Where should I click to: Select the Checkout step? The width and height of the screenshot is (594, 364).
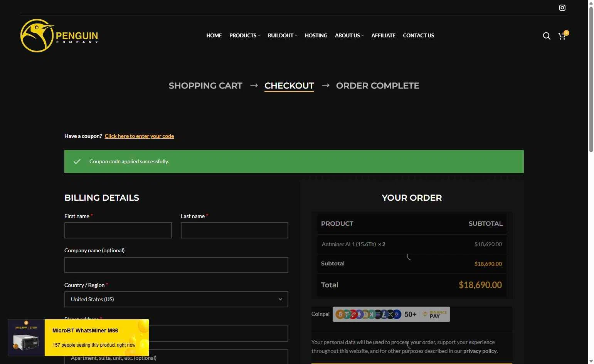(289, 86)
